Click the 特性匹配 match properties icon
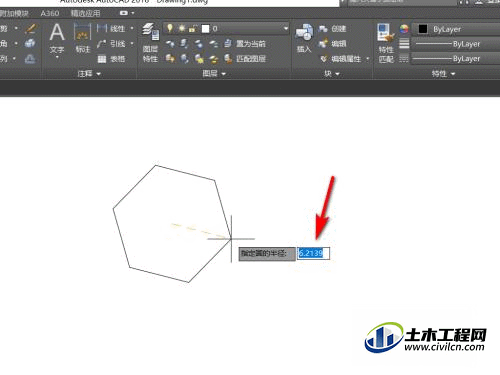 pos(386,33)
